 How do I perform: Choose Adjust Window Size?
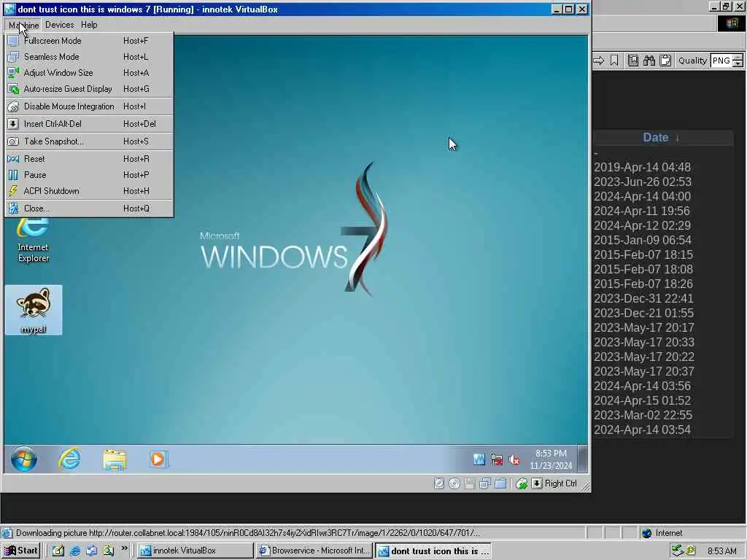pos(89,73)
